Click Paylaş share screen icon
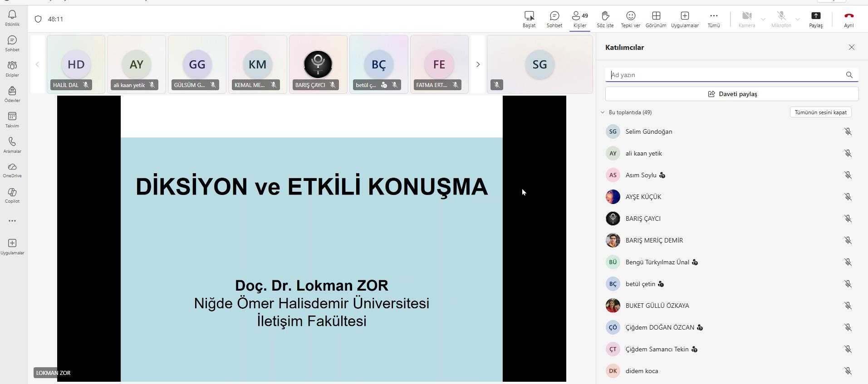This screenshot has height=384, width=868. [815, 19]
